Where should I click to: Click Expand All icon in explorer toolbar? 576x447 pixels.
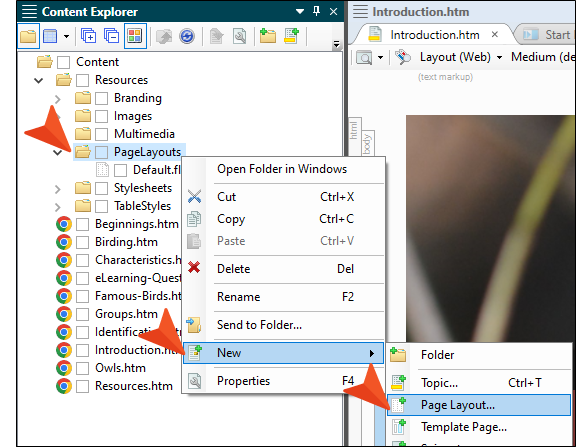[x=88, y=36]
